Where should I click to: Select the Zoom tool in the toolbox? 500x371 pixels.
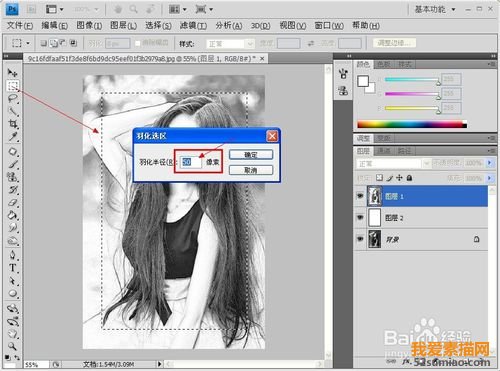point(13,346)
